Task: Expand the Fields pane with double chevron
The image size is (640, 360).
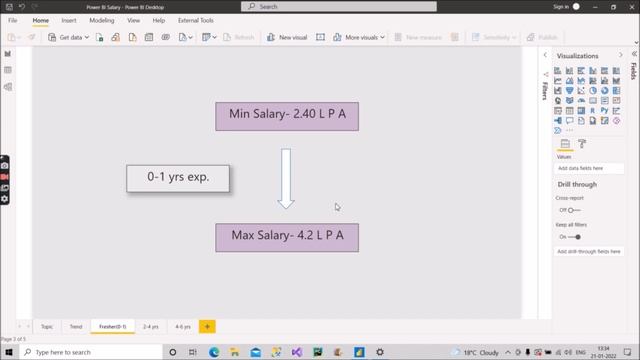Action: tap(634, 54)
